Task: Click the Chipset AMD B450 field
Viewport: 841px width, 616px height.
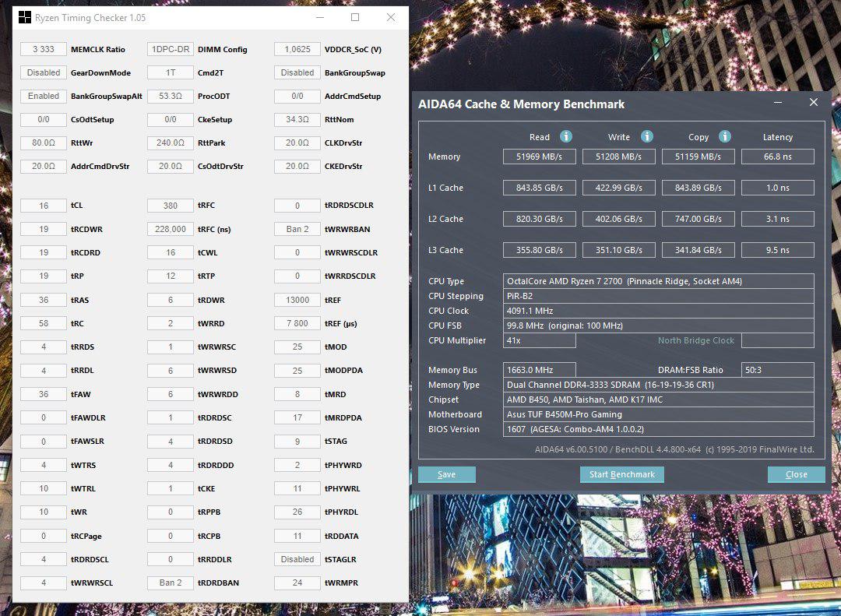Action: [659, 400]
